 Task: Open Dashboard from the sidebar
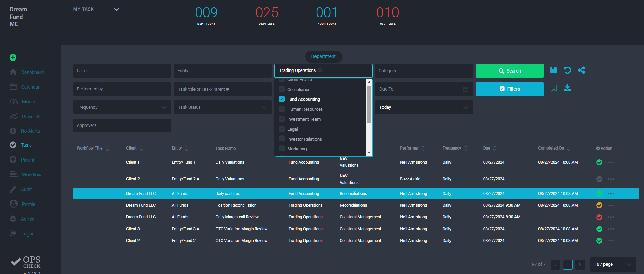coord(27,72)
